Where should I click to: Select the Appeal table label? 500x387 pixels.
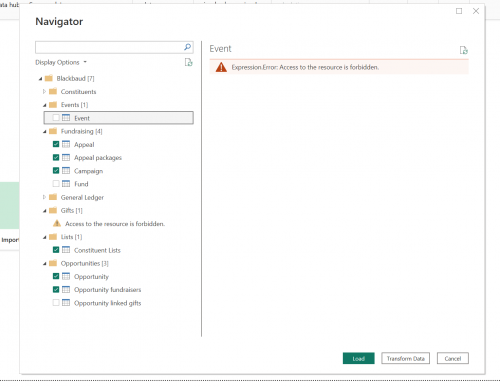click(84, 144)
